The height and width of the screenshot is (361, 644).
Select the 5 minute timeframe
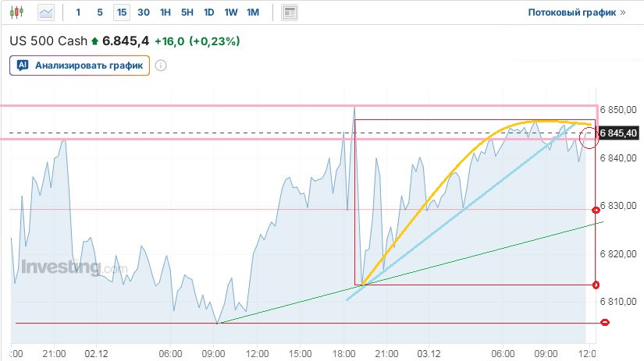(100, 12)
